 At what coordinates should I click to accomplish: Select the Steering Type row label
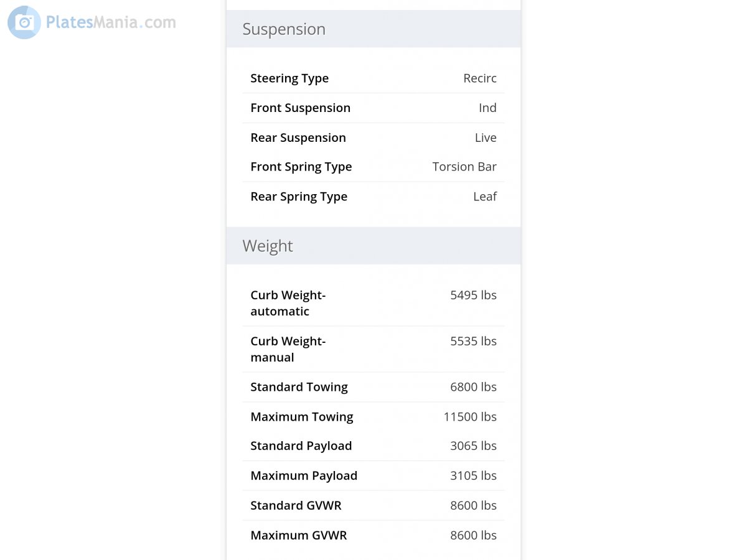[289, 78]
